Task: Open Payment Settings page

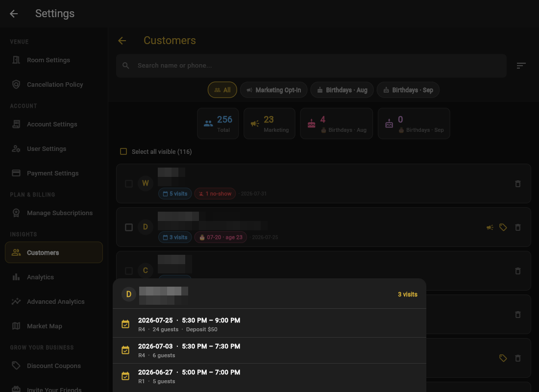Action: click(54, 173)
